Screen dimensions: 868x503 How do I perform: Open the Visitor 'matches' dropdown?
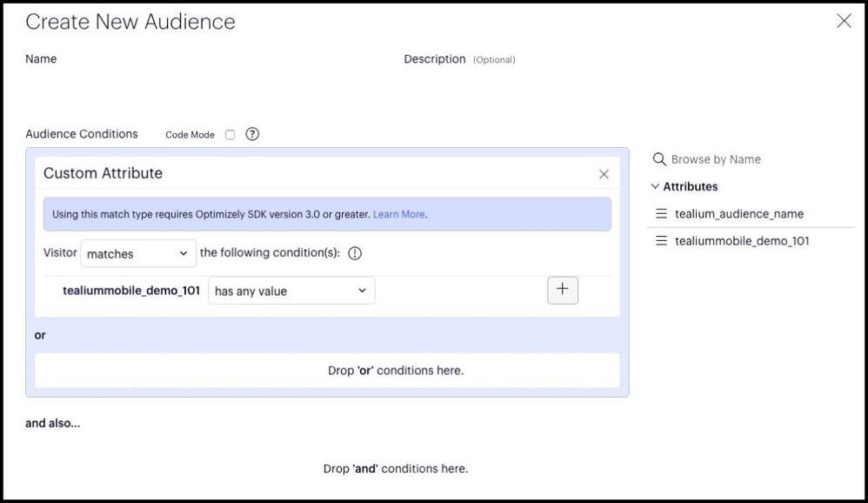137,253
